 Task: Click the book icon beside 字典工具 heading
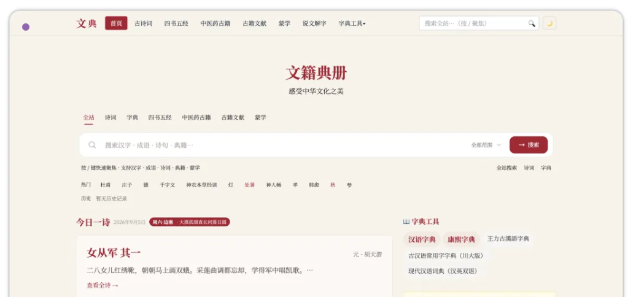tap(406, 222)
